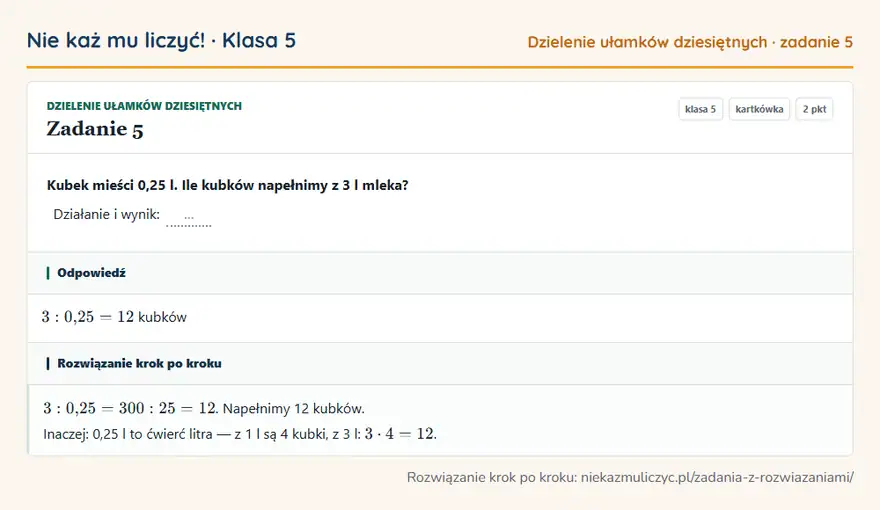Select the question text about kubek 0,25 l
The height and width of the screenshot is (510, 880).
coord(227,185)
